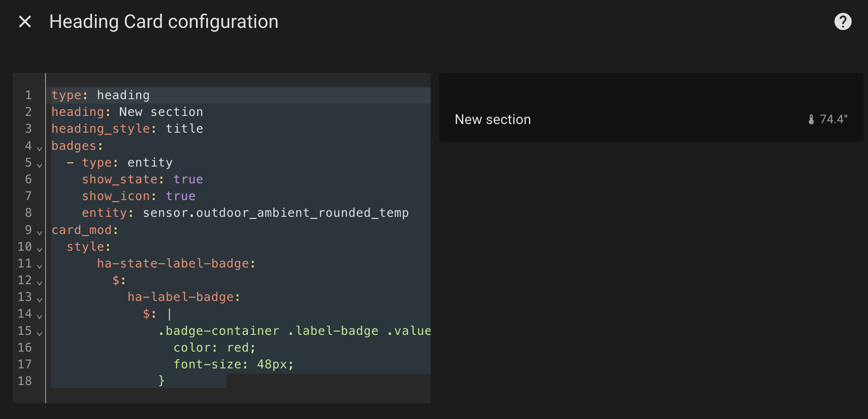
Task: Click the true value on the show_icon line
Action: (x=180, y=196)
